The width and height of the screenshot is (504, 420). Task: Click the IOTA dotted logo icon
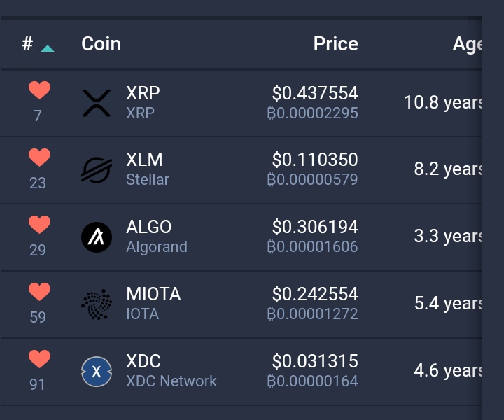point(97,304)
